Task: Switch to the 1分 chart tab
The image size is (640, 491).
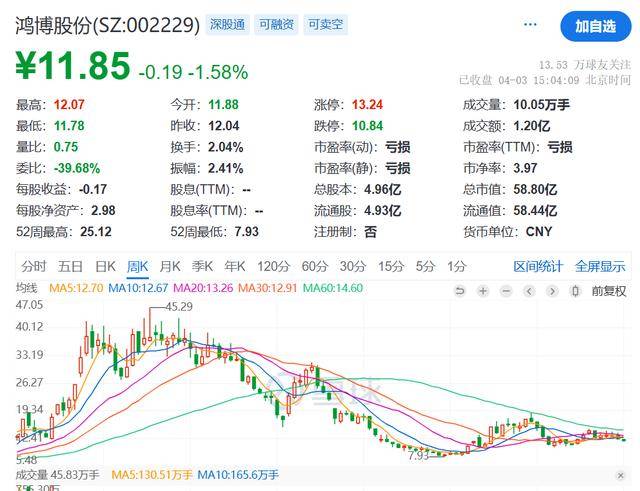Action: click(457, 267)
